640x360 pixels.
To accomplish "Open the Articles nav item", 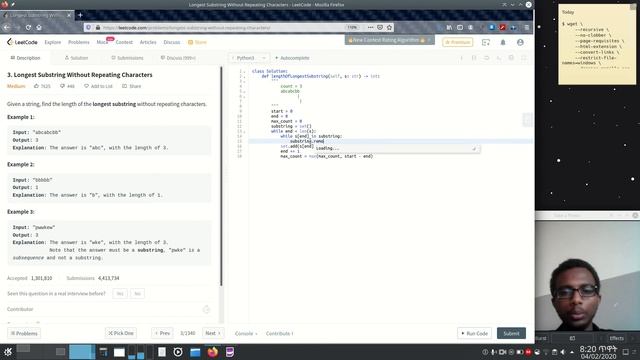I will point(148,42).
